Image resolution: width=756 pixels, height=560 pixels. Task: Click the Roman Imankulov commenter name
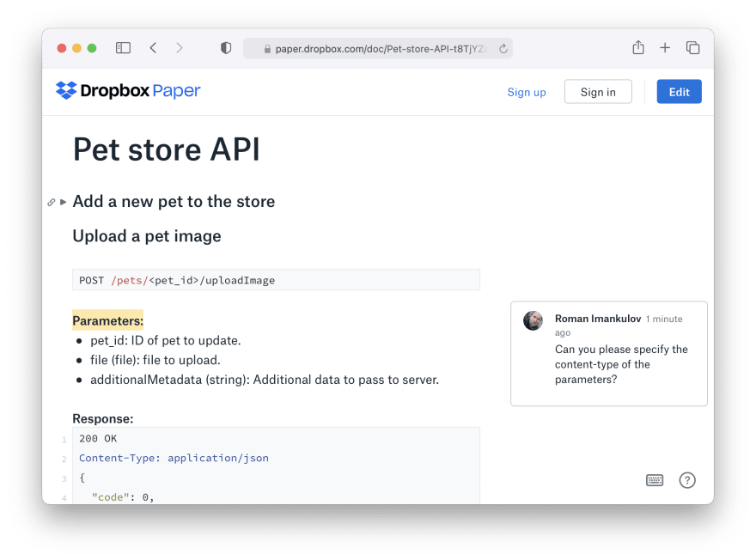point(598,319)
